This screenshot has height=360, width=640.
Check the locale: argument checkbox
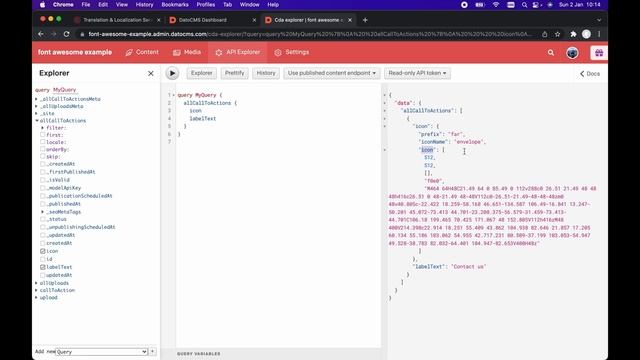[42, 142]
